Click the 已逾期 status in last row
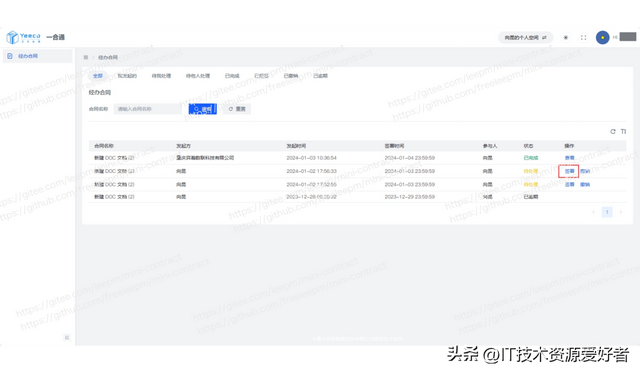Screen dimensions: 640x373 pyautogui.click(x=531, y=197)
